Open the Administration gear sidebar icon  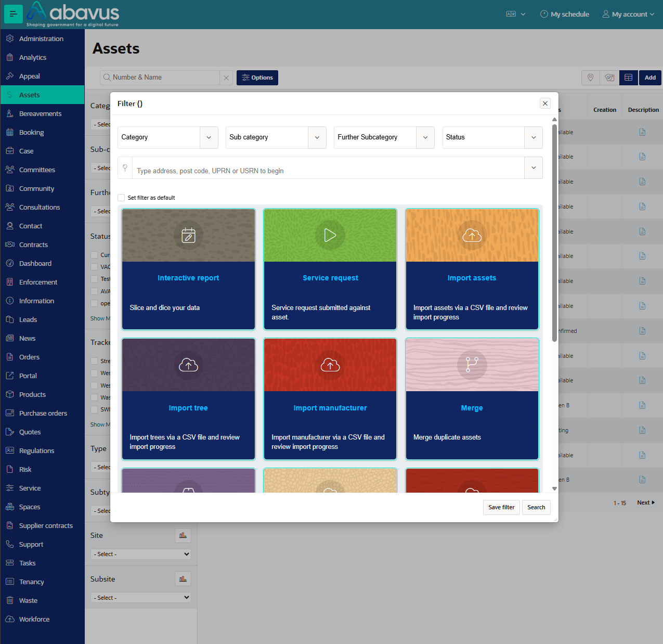[x=10, y=38]
